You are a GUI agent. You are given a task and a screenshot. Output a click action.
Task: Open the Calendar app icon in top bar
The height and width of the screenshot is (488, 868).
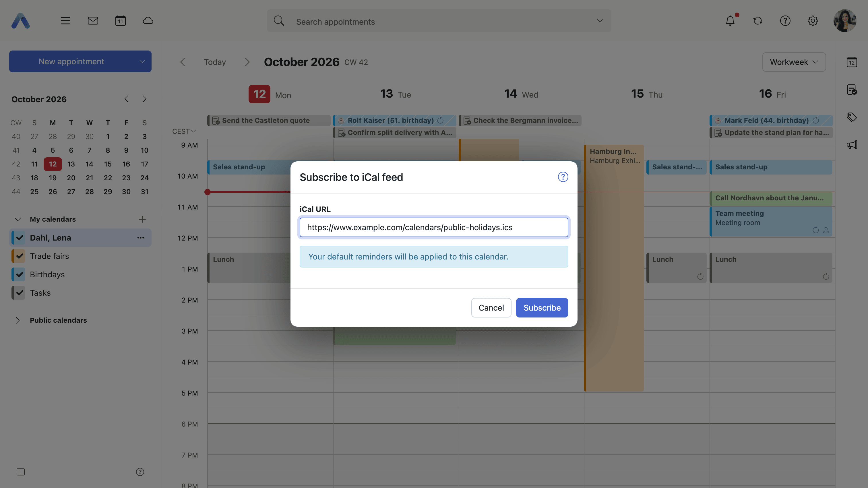(x=121, y=21)
